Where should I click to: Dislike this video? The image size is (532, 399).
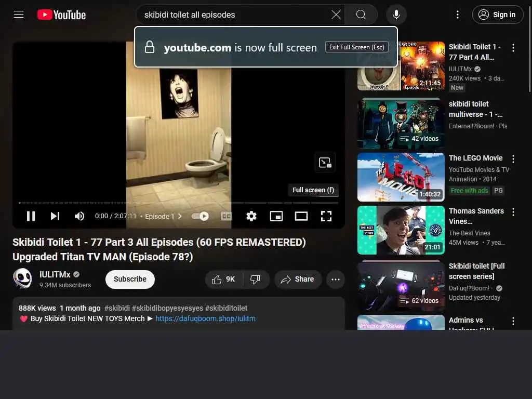pos(255,279)
